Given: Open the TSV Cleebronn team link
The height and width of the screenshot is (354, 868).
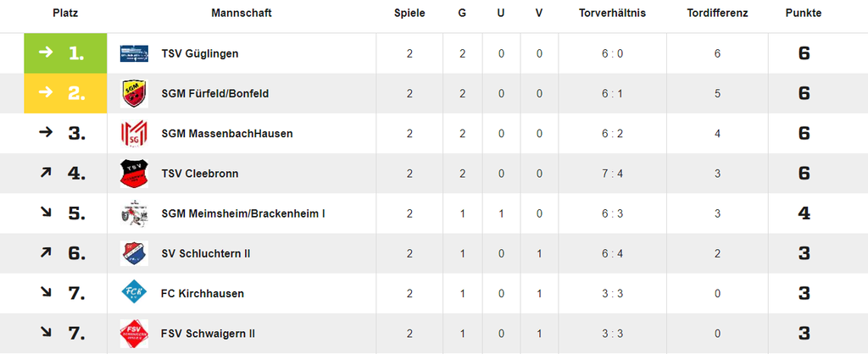Looking at the screenshot, I should (x=200, y=174).
